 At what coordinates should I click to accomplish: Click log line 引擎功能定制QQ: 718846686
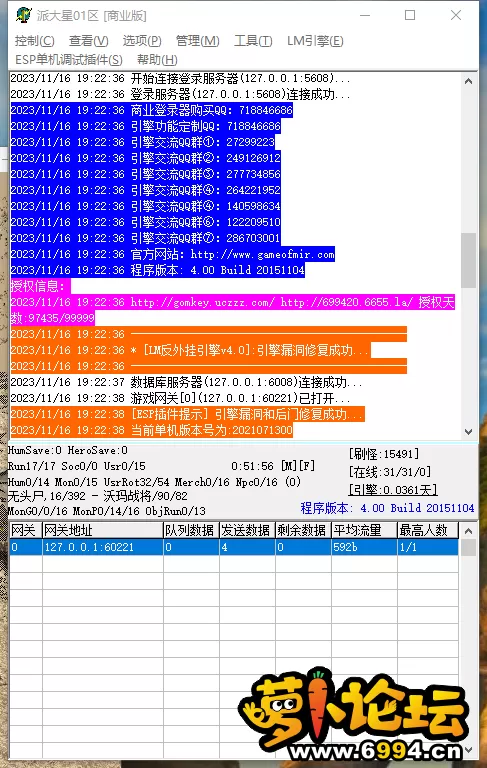pos(146,126)
